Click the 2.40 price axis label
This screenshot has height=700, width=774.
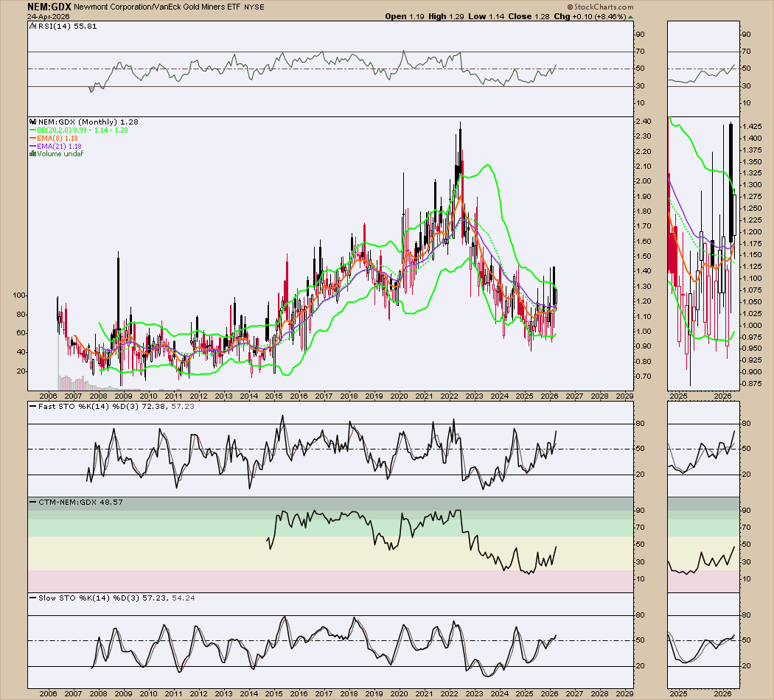pyautogui.click(x=644, y=122)
